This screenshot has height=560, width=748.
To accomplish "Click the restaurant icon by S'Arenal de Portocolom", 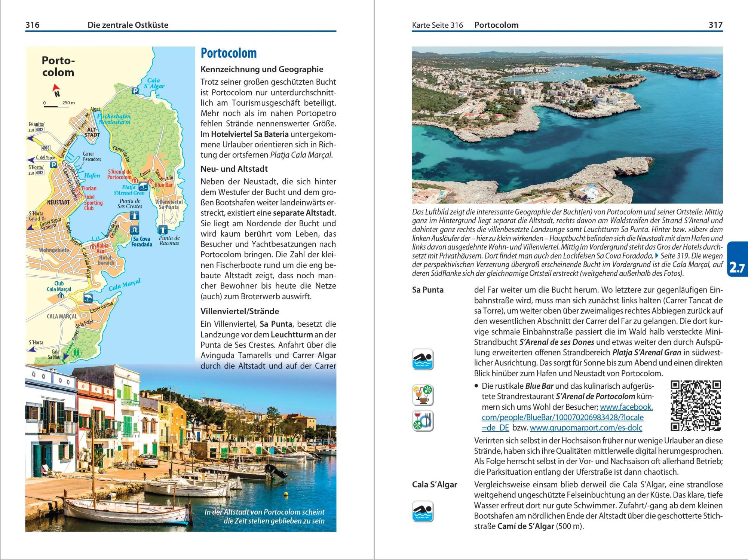I will tap(135, 180).
